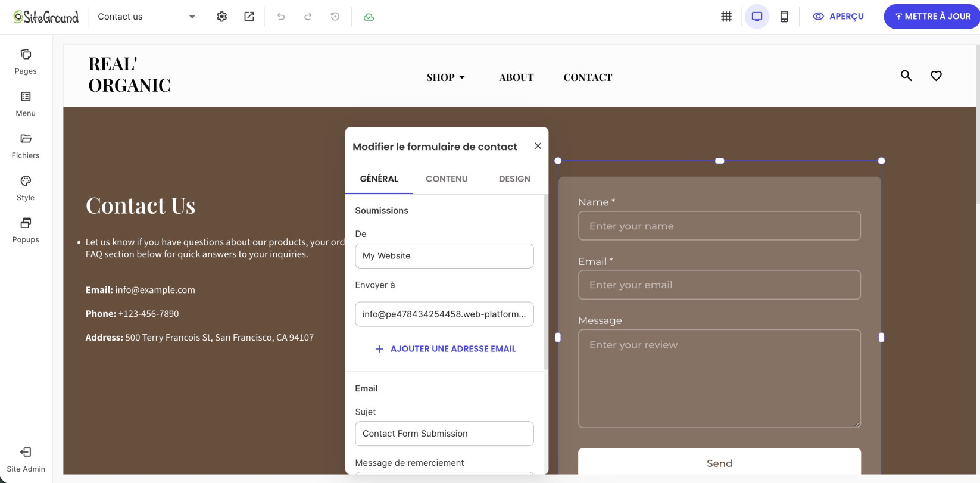The width and height of the screenshot is (980, 483).
Task: Click the green cloud save status icon
Action: click(x=369, y=17)
